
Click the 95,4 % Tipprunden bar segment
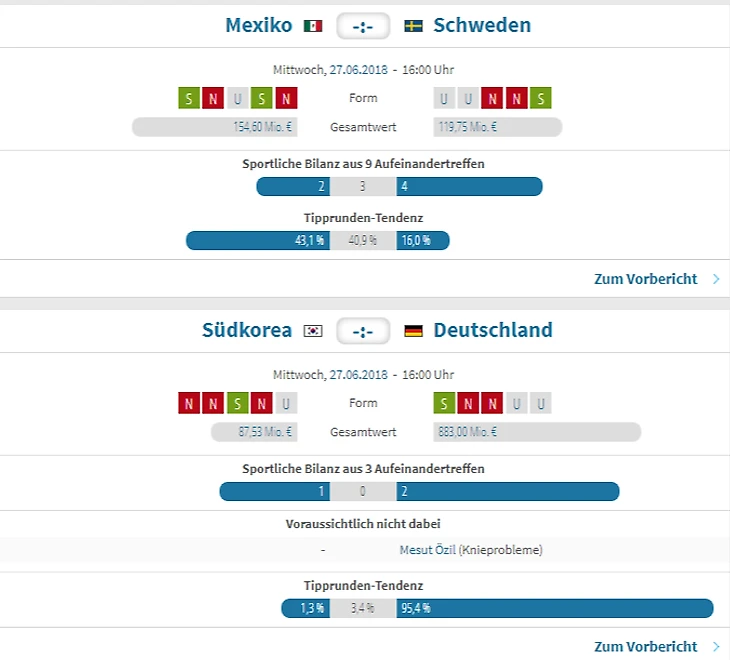554,608
